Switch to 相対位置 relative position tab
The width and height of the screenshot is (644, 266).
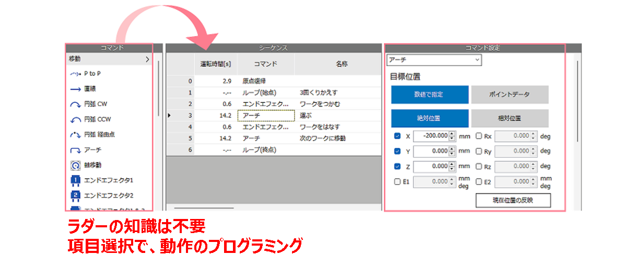click(509, 118)
